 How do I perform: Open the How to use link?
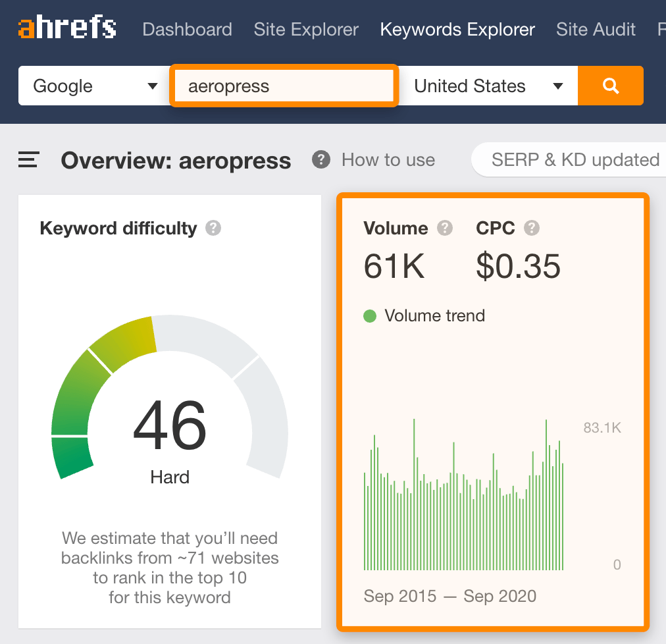click(x=388, y=160)
